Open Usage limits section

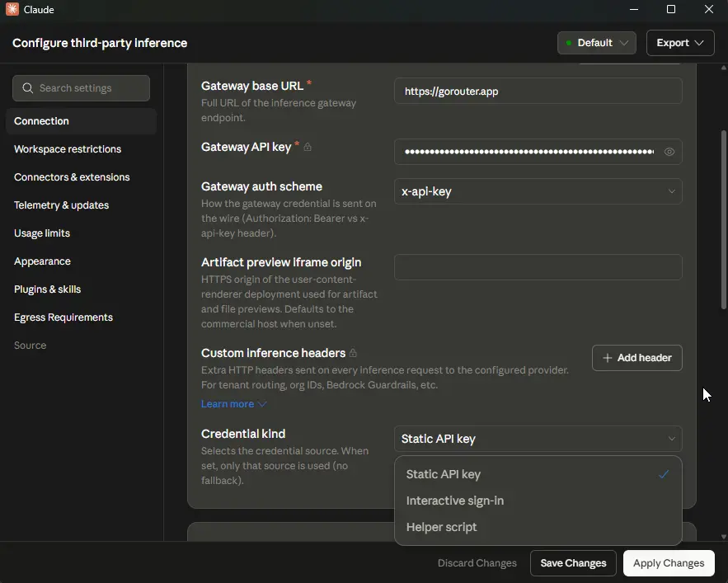pos(81,233)
